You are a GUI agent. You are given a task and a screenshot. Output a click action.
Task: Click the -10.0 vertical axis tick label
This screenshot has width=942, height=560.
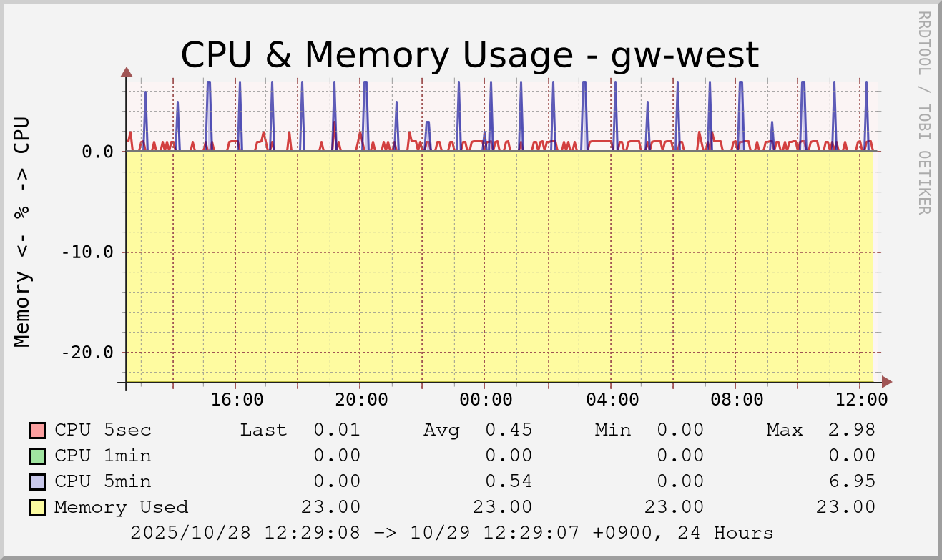tap(87, 252)
